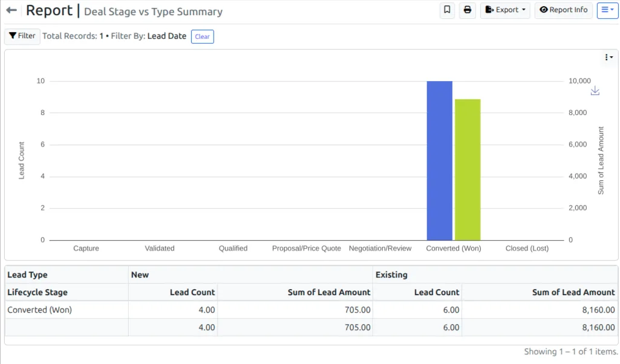This screenshot has width=620, height=364.
Task: Click the Qualified axis label
Action: pyautogui.click(x=233, y=248)
